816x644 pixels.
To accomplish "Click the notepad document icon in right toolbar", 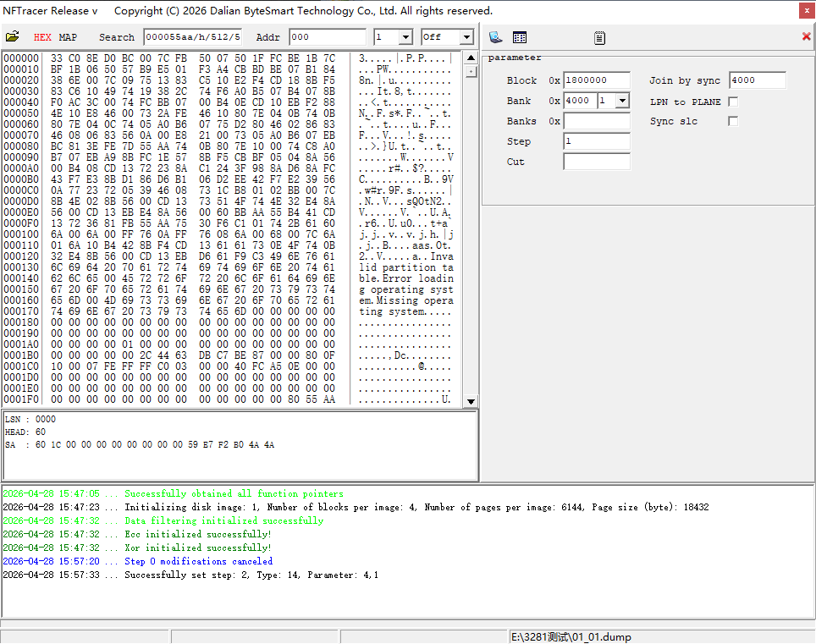I will tap(599, 37).
